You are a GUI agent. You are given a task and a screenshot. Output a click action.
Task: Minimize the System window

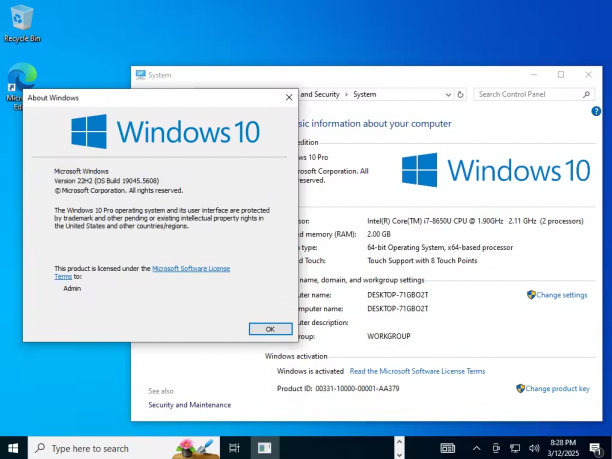534,75
